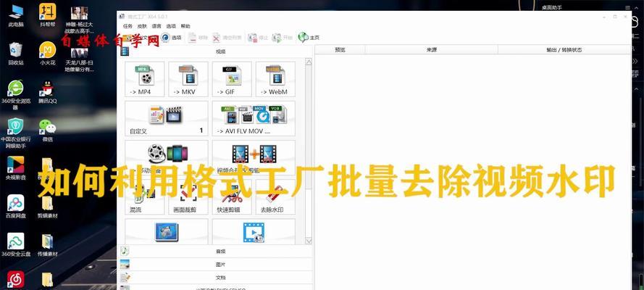Choose the -> MKV conversion tile
This screenshot has width=644, height=290.
(188, 79)
